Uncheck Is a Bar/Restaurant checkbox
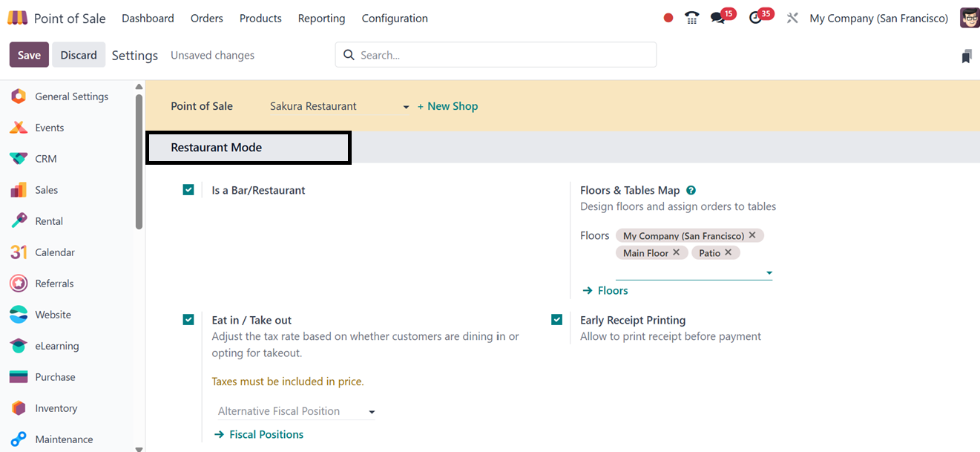Image resolution: width=980 pixels, height=452 pixels. point(188,190)
